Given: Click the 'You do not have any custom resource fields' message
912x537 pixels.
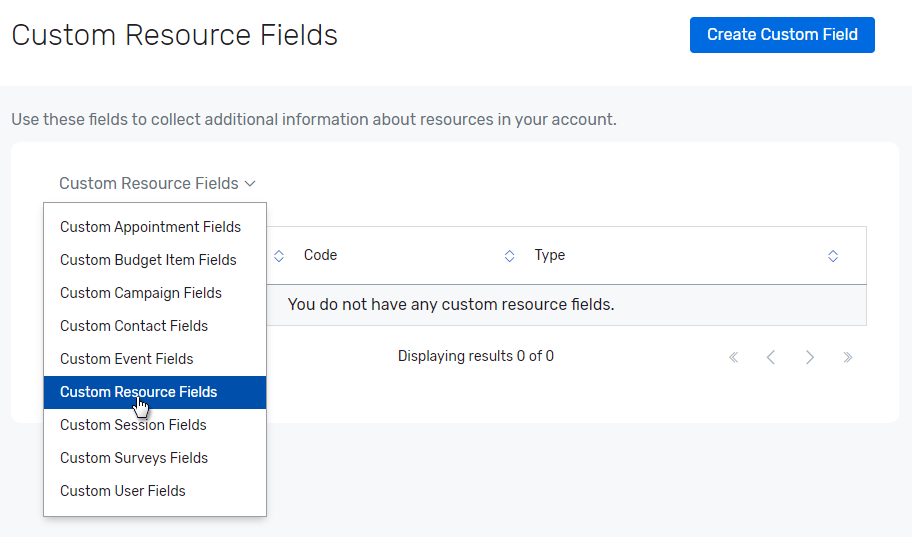Looking at the screenshot, I should (451, 305).
